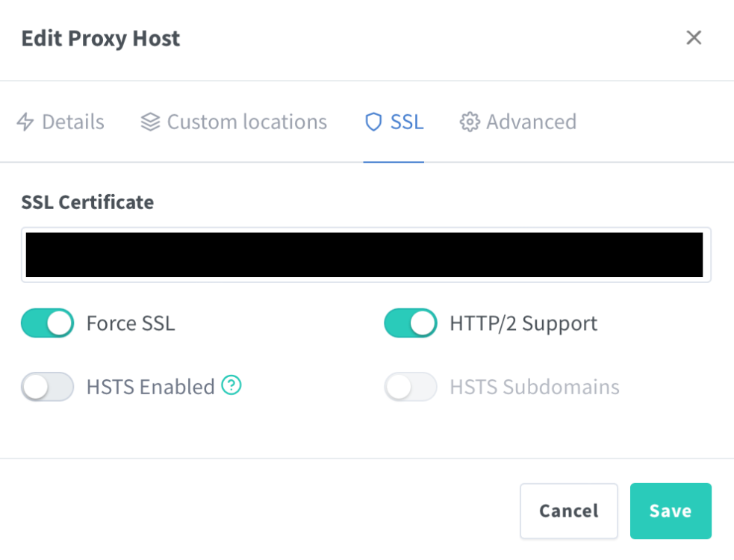
Task: Close the Edit Proxy Host dialog
Action: point(694,37)
